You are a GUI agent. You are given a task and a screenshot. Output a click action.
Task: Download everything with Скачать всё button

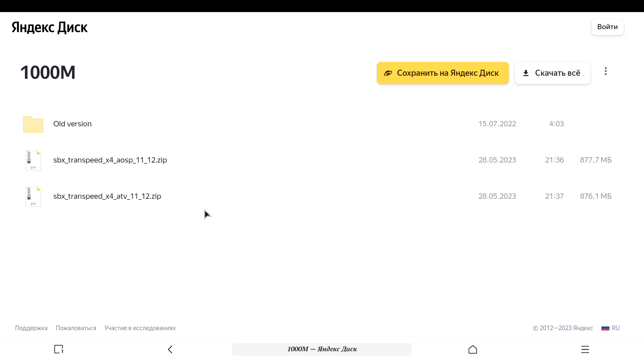click(552, 73)
